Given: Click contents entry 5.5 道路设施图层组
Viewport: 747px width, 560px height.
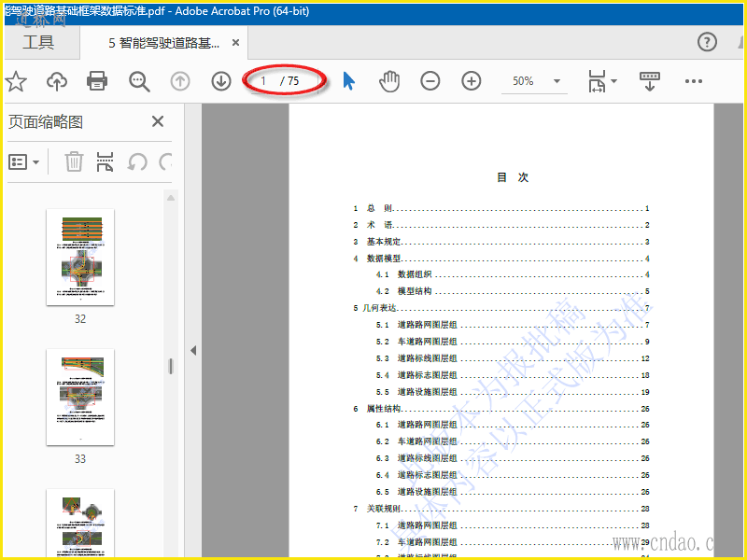Looking at the screenshot, I should pyautogui.click(x=513, y=392).
